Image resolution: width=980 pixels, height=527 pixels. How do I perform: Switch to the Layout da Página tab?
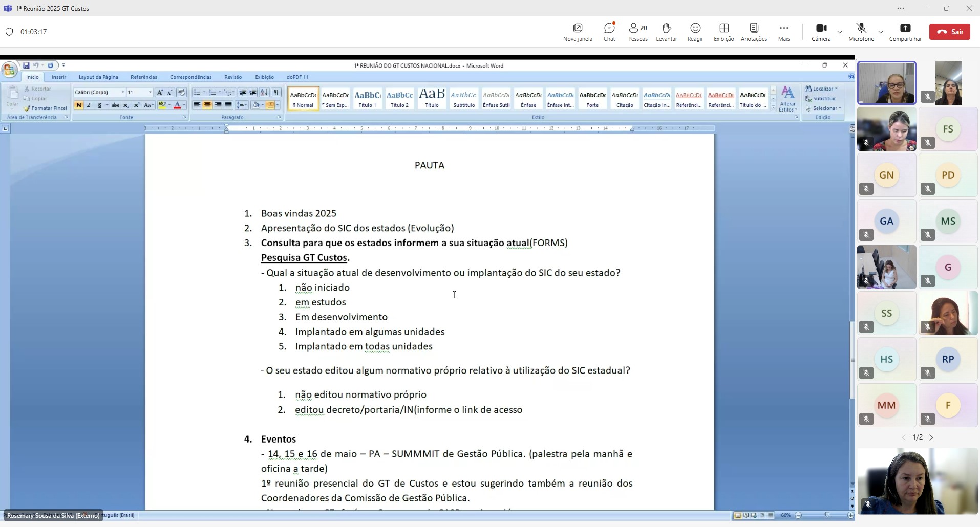click(98, 77)
